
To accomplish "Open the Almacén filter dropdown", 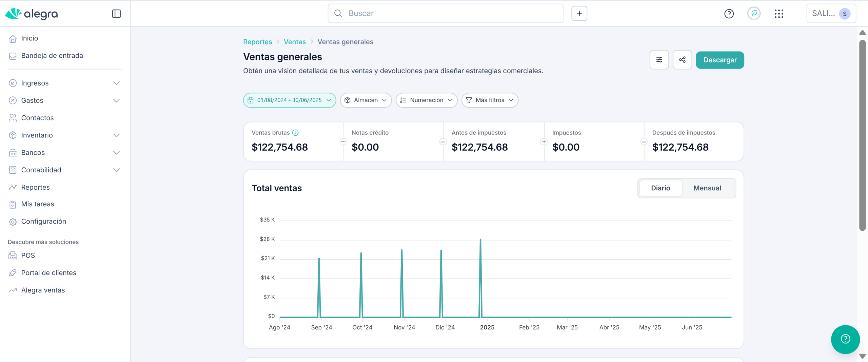I will [366, 100].
